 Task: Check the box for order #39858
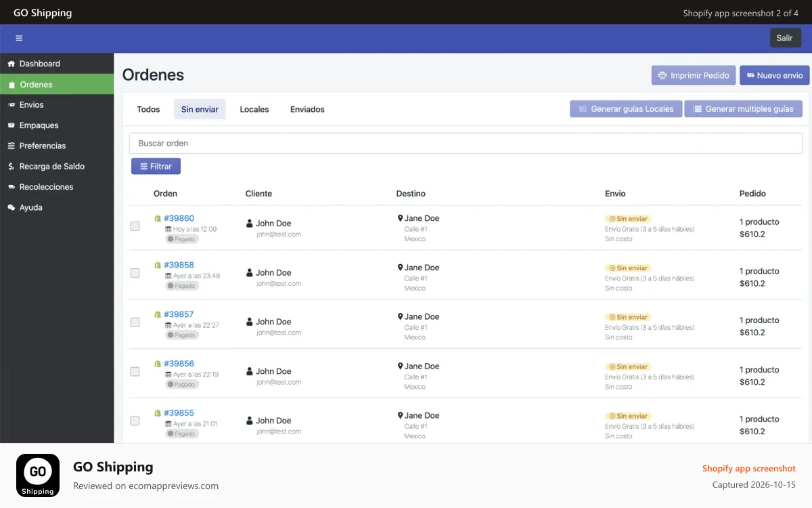point(135,273)
